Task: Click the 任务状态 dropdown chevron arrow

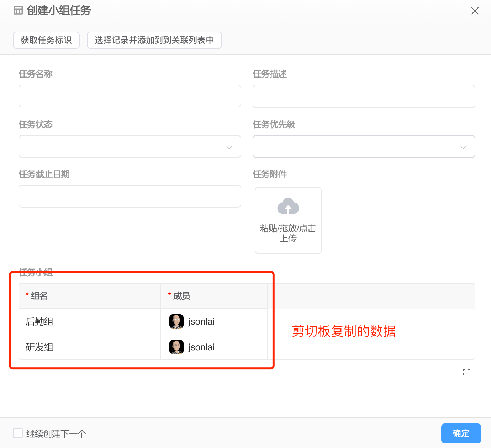Action: [x=229, y=146]
